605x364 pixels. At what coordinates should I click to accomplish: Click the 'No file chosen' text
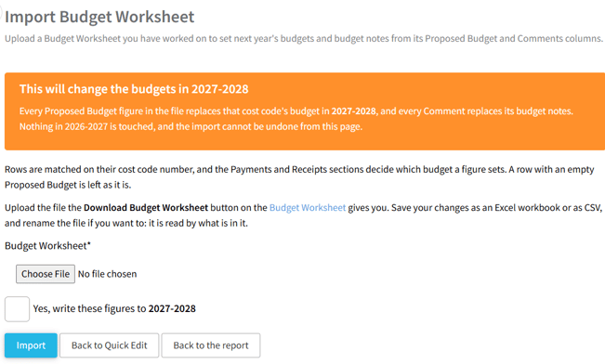tap(107, 274)
